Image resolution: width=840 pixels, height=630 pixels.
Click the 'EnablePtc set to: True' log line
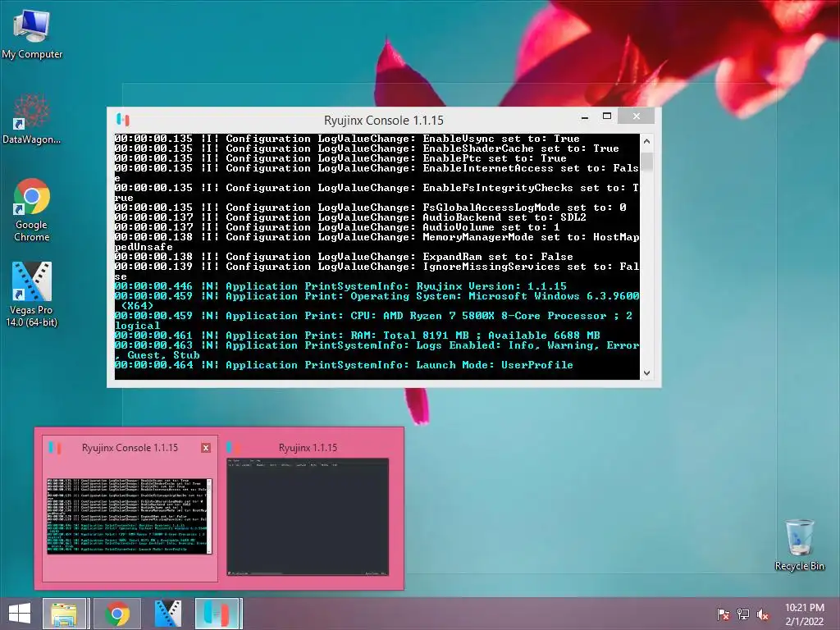[340, 158]
